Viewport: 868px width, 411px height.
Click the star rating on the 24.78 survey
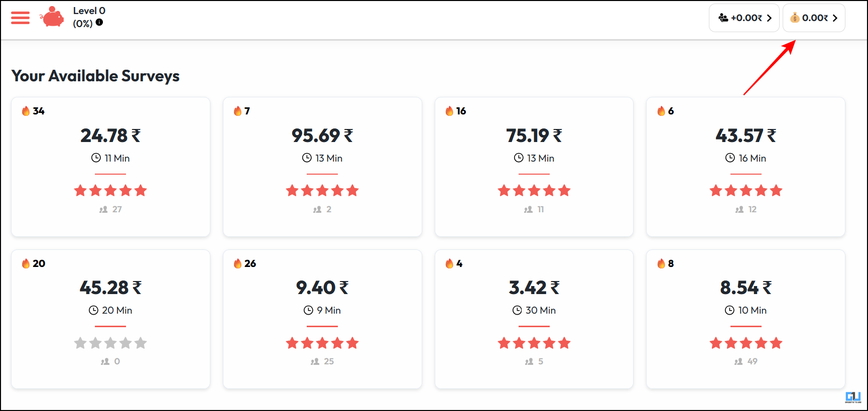tap(110, 191)
